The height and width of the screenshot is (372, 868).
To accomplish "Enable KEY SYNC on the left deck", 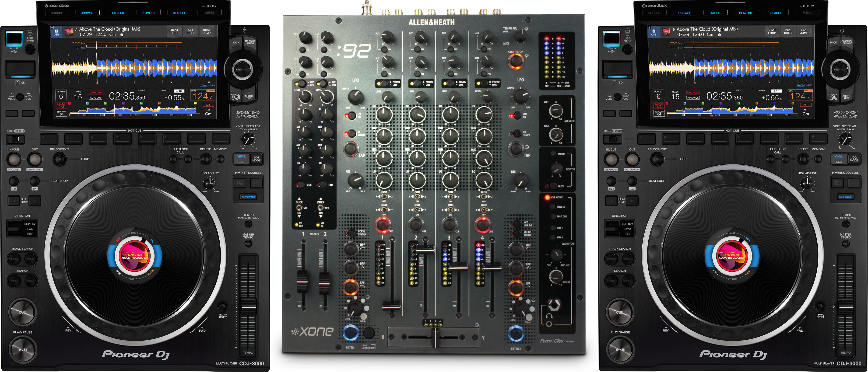I will [248, 197].
